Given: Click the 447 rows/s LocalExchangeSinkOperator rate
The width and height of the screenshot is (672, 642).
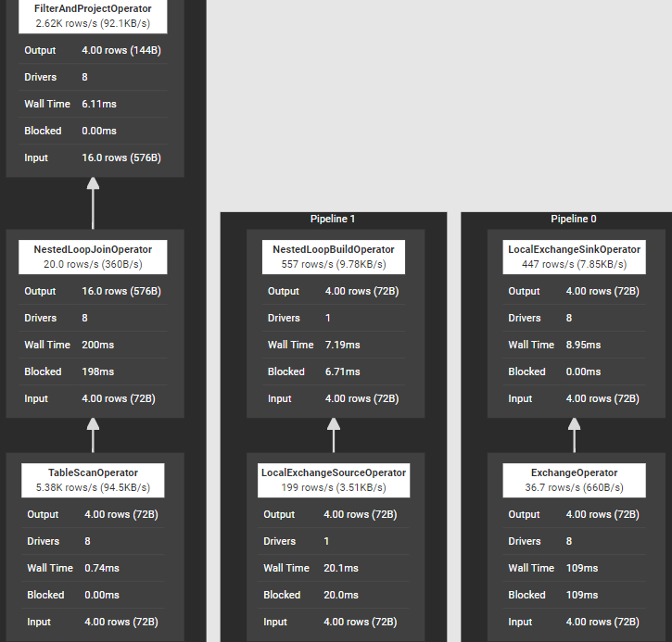Looking at the screenshot, I should (x=574, y=264).
